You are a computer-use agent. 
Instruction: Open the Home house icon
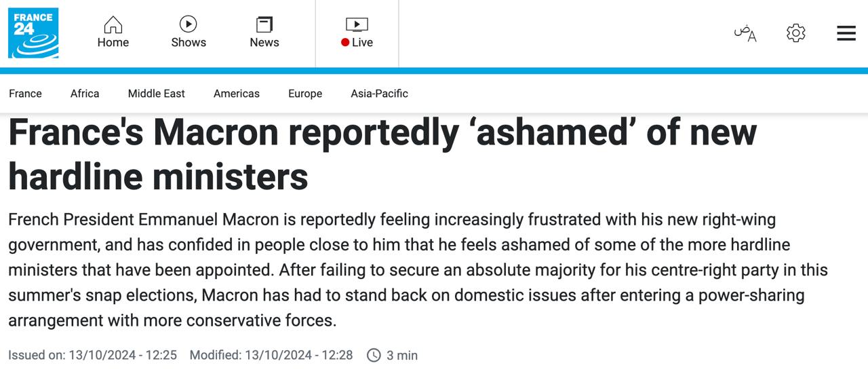point(113,25)
